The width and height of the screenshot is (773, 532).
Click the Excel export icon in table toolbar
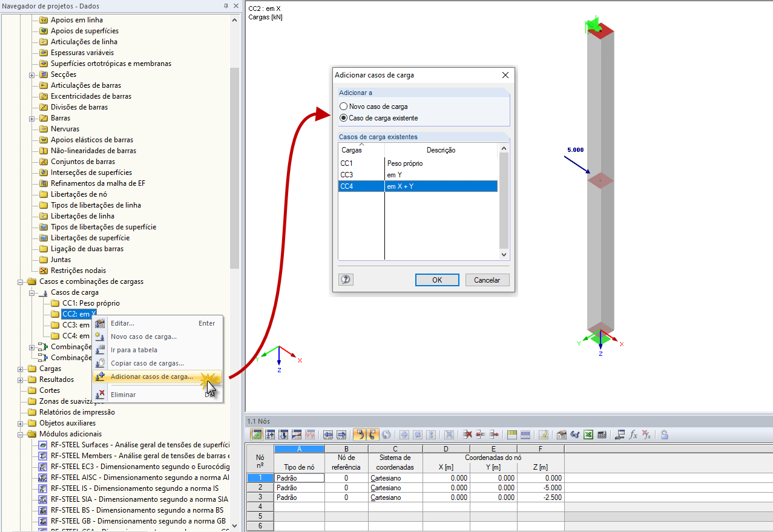pos(588,435)
